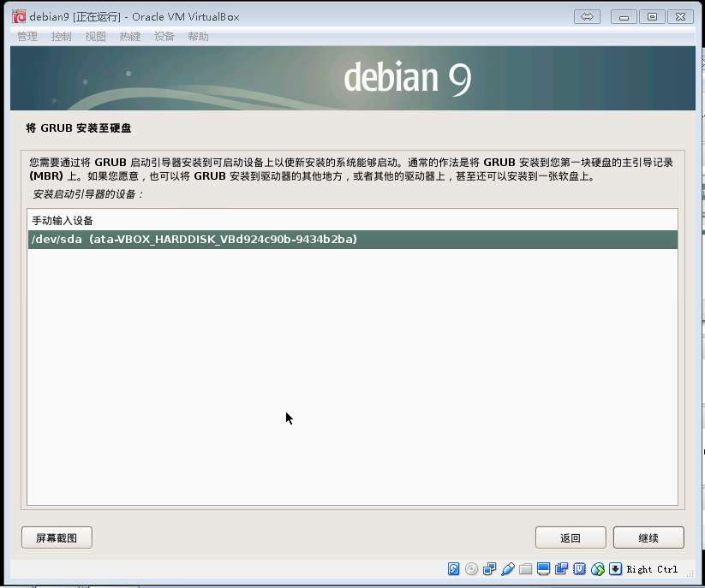Viewport: 705px width, 588px height.
Task: Click the CPU virtualization status icon
Action: click(579, 568)
